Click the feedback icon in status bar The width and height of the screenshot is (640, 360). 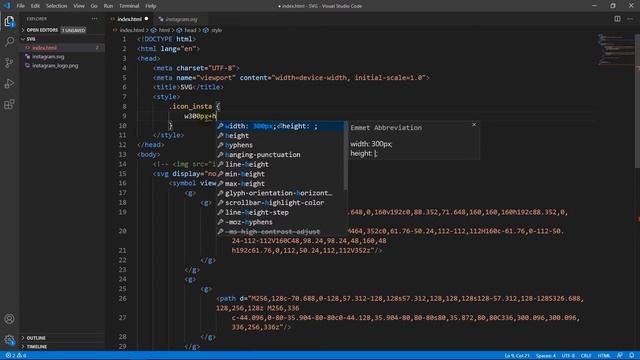pos(620,356)
